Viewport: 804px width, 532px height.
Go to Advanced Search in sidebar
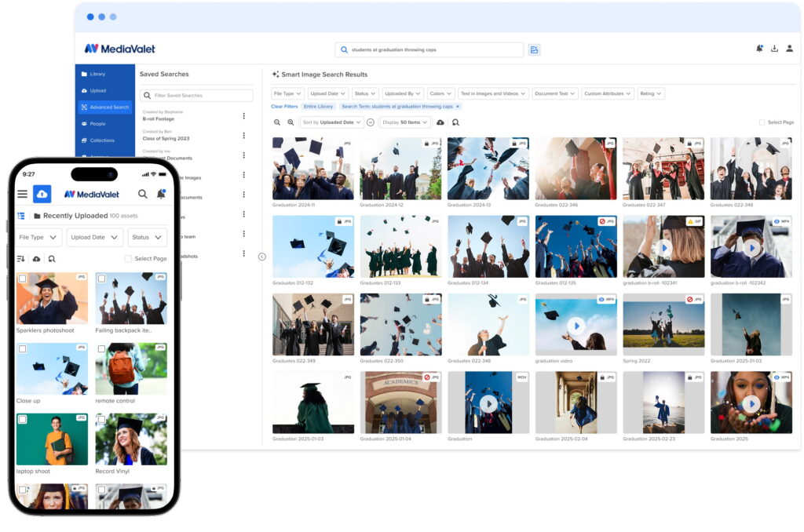tap(105, 107)
